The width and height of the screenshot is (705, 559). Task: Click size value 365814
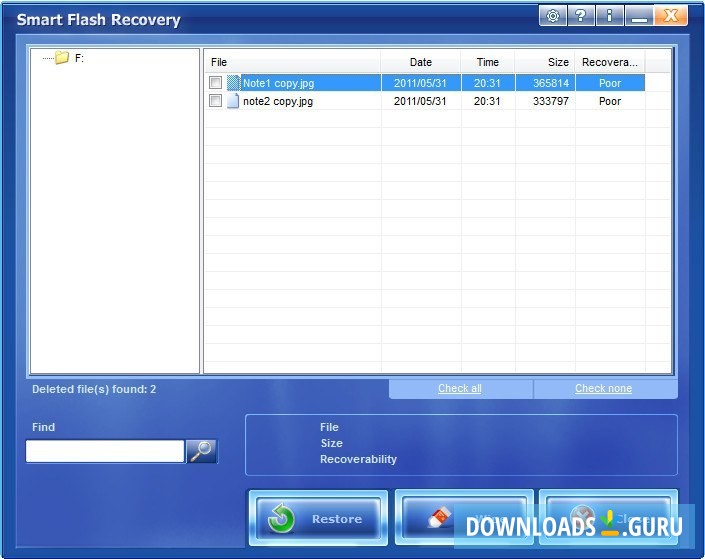[x=551, y=83]
